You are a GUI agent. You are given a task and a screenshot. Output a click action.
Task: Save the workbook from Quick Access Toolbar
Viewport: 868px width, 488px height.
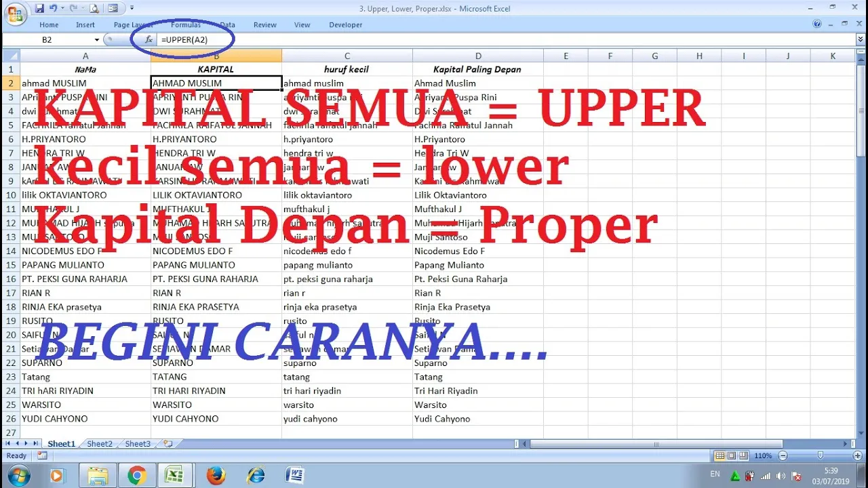39,9
